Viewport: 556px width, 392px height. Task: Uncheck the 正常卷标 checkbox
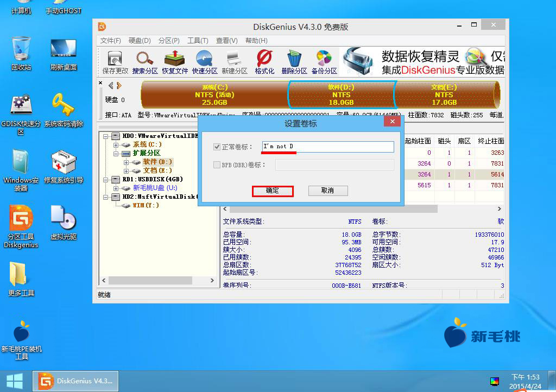217,147
